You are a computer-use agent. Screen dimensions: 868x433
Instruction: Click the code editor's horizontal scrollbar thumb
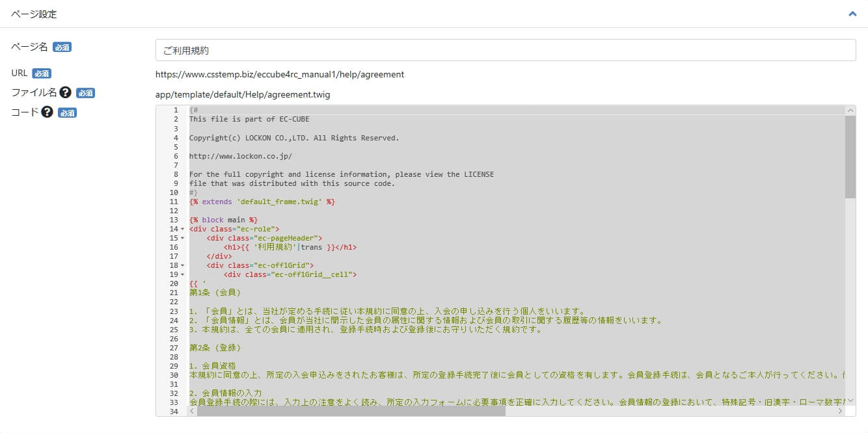[351, 411]
